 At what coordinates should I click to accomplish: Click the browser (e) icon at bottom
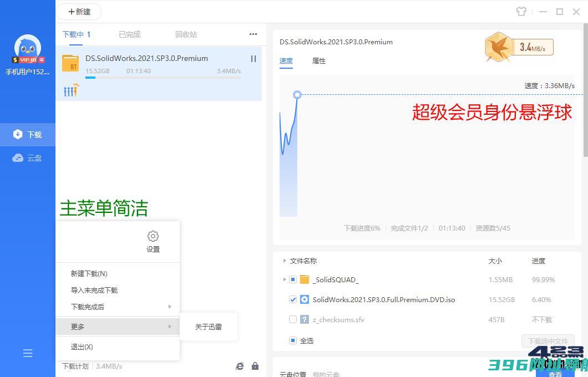click(x=240, y=366)
